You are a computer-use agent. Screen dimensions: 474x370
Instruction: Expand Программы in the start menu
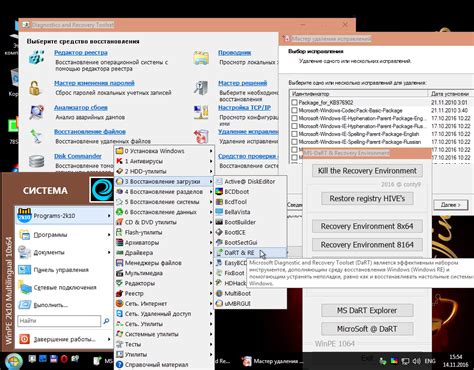[x=64, y=235]
